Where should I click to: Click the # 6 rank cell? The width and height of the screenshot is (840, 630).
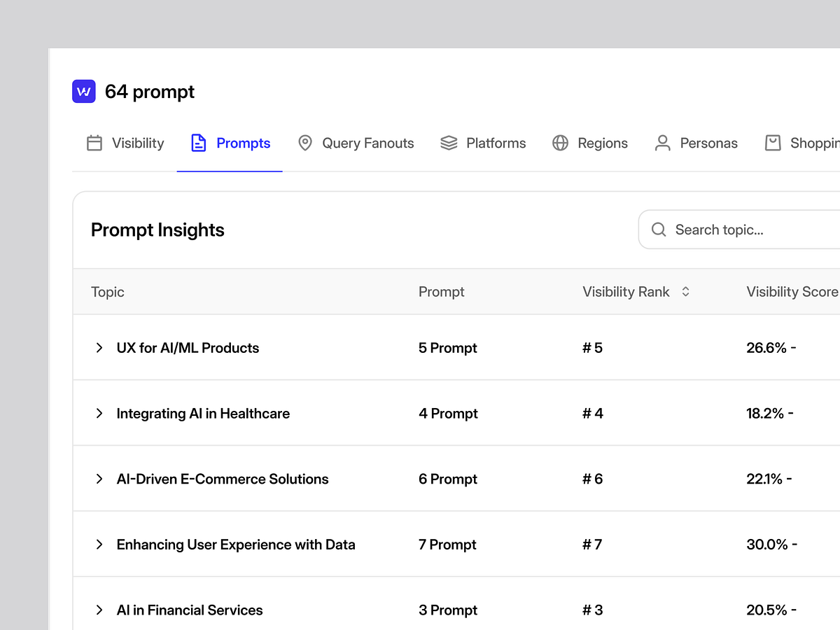tap(593, 479)
